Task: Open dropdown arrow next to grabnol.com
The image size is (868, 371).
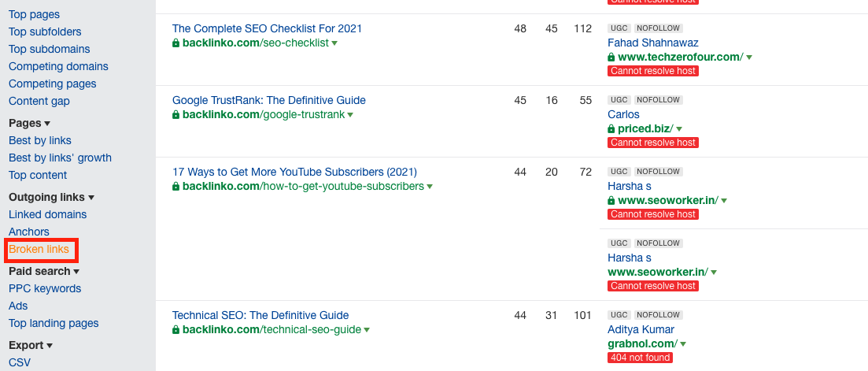Action: coord(682,344)
